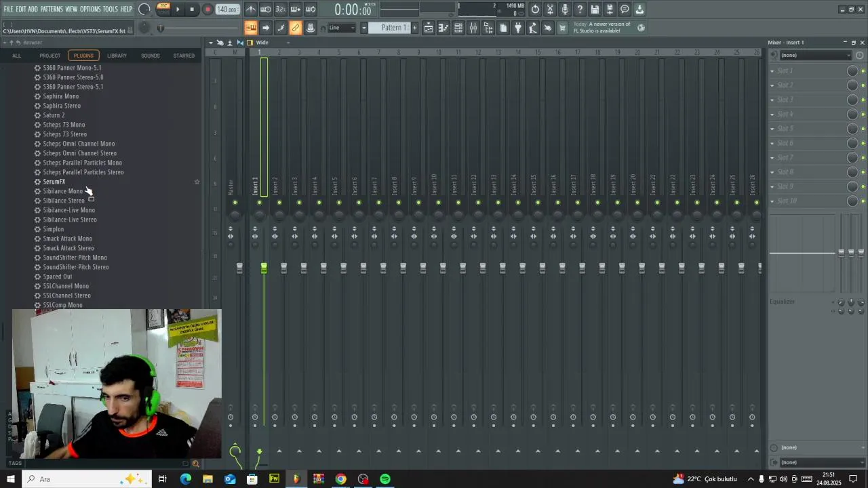Click the one-click recording microphone icon
Viewport: 868px width, 488px height.
point(565,9)
